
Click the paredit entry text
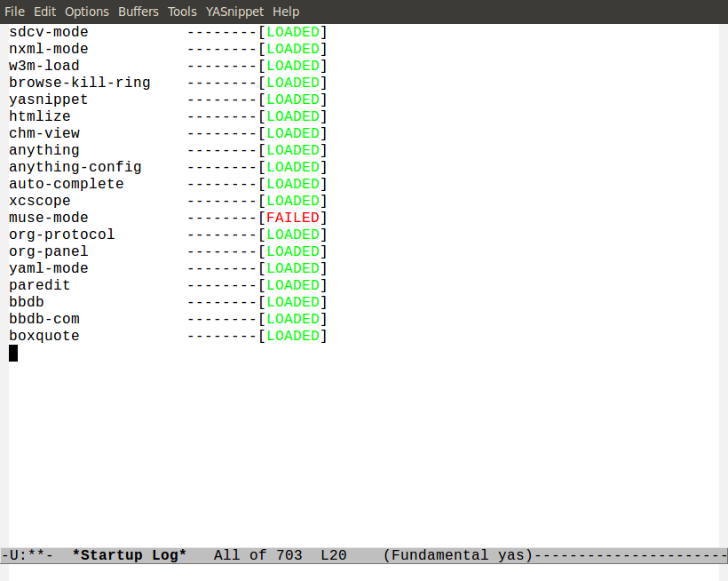[x=39, y=285]
